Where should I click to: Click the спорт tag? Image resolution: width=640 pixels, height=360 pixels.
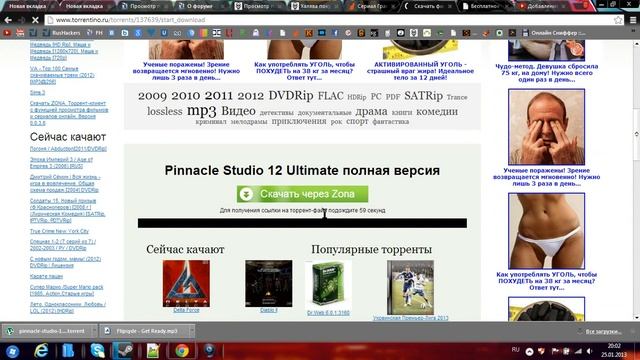pyautogui.click(x=357, y=121)
